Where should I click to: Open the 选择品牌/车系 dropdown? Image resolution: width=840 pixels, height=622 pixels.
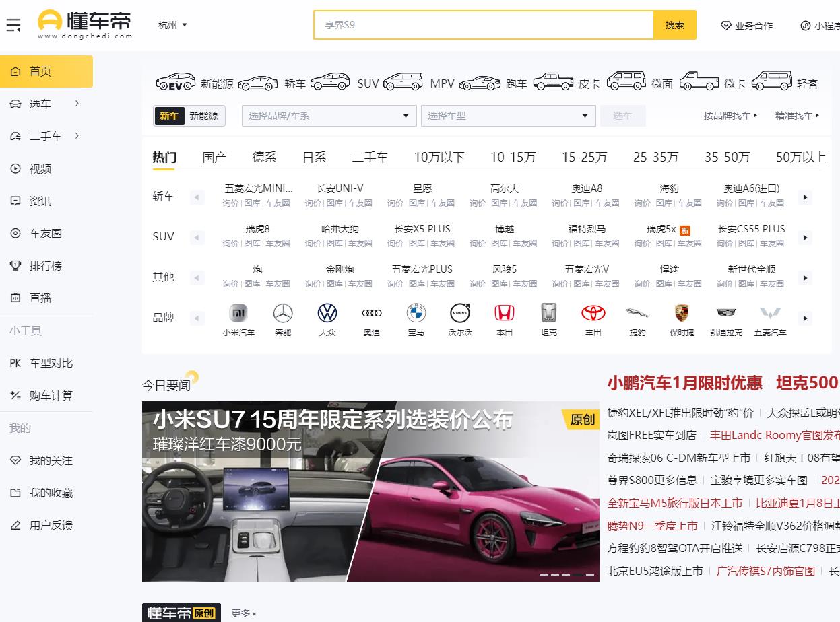pyautogui.click(x=329, y=116)
